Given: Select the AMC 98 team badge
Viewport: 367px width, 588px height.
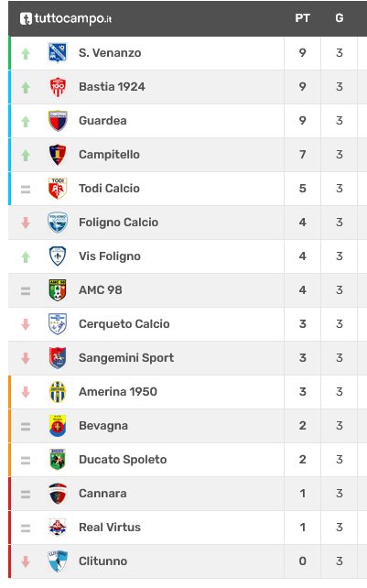Looking at the screenshot, I should (58, 289).
